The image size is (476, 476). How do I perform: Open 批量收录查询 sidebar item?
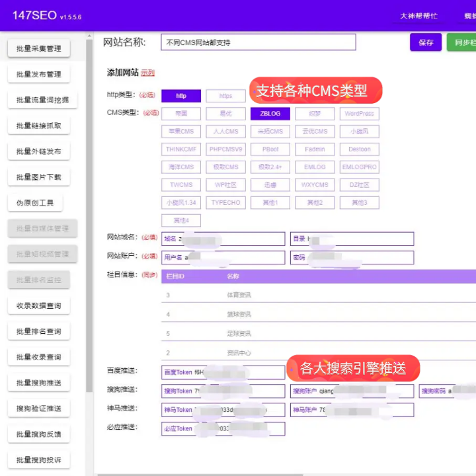click(x=39, y=357)
